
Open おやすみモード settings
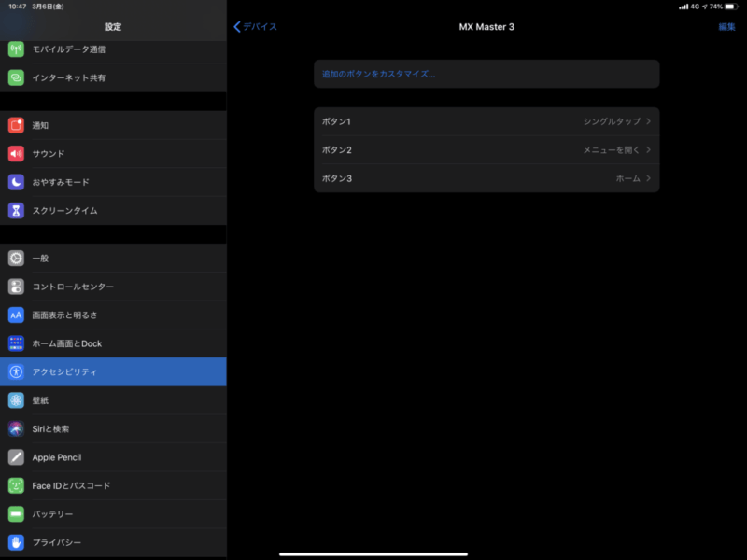pyautogui.click(x=113, y=182)
